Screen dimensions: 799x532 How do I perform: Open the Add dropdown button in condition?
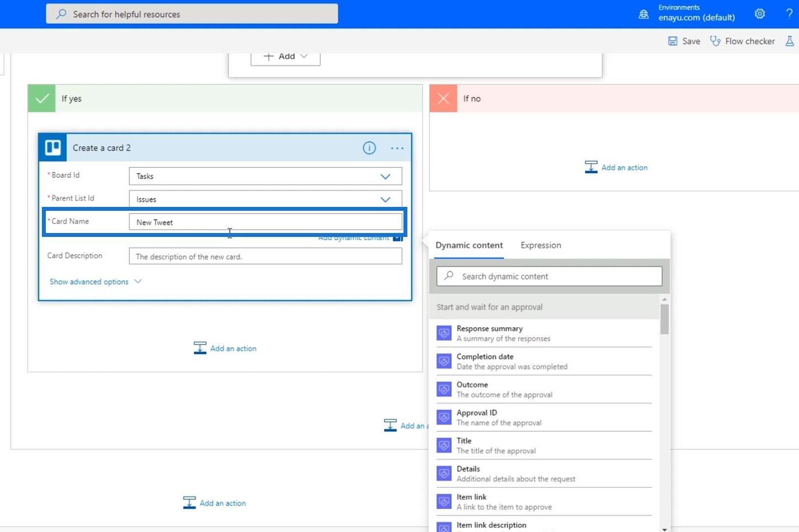(x=285, y=57)
